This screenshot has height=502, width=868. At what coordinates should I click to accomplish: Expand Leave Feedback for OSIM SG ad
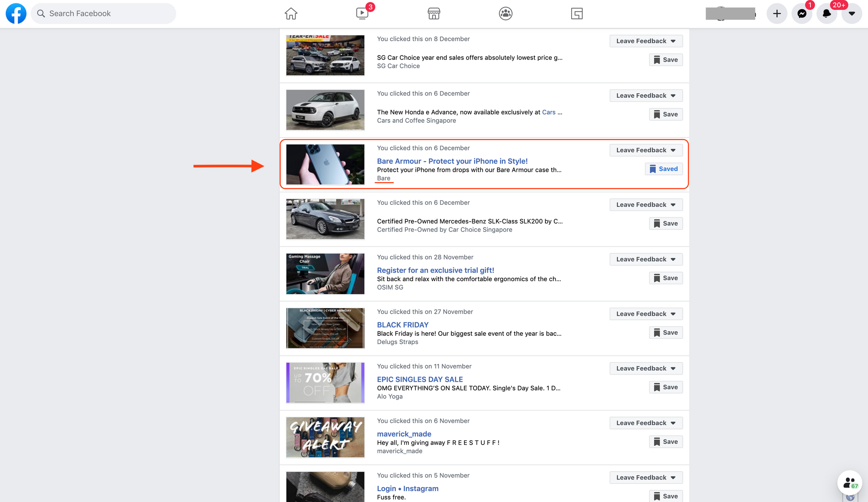pyautogui.click(x=646, y=259)
